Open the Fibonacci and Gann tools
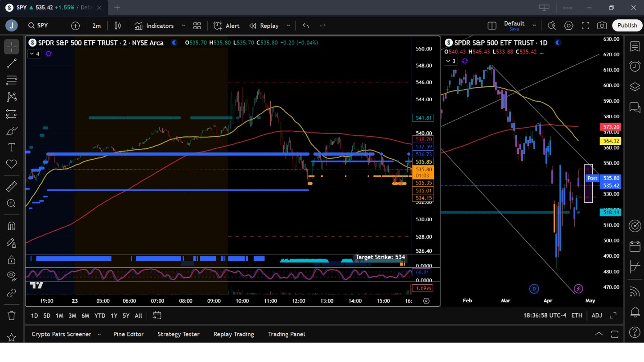The height and width of the screenshot is (362, 644). [12, 80]
